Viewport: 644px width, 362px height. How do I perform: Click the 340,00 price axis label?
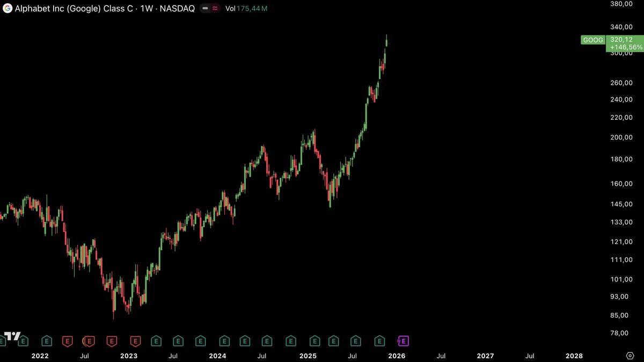pos(622,27)
